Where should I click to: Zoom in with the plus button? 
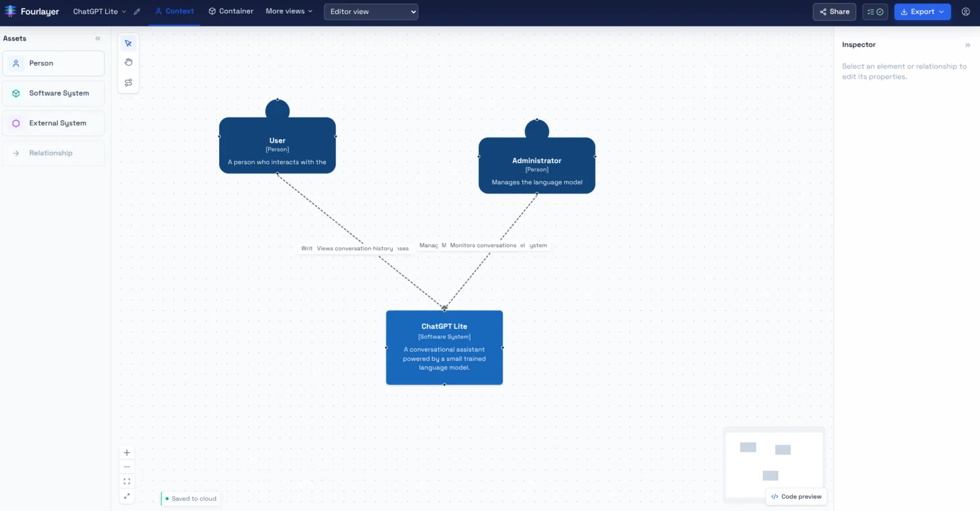pos(127,453)
